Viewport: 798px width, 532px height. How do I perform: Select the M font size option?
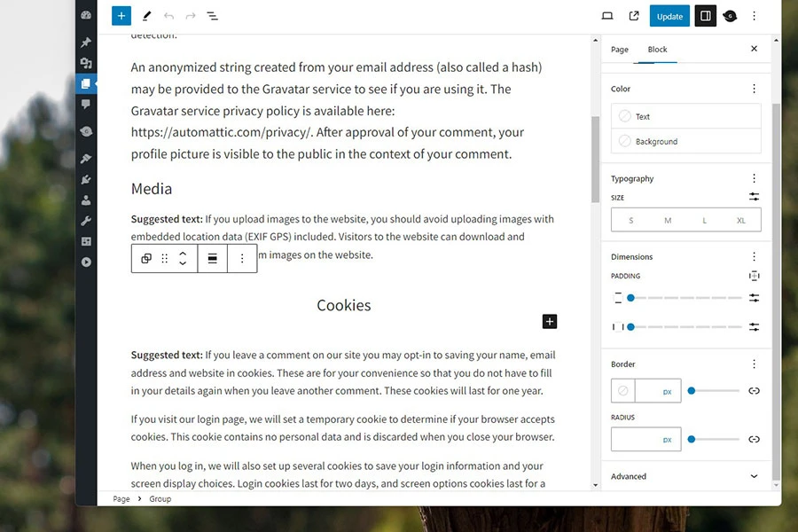(x=667, y=219)
